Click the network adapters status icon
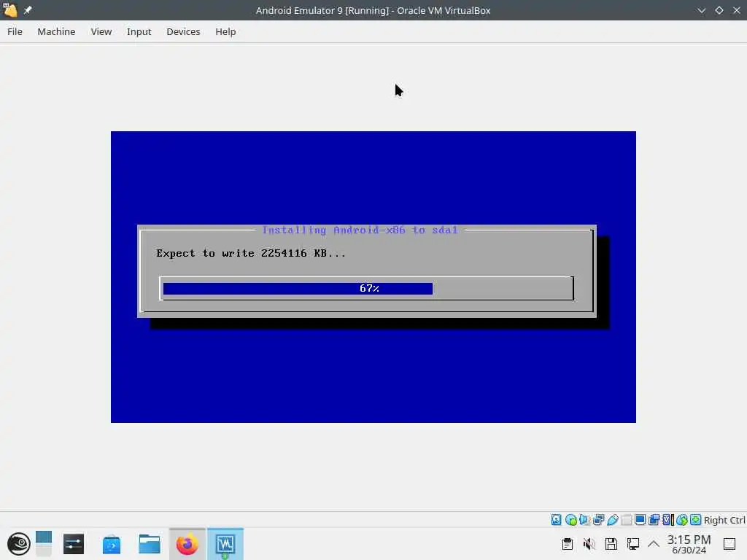Image resolution: width=747 pixels, height=560 pixels. pyautogui.click(x=598, y=519)
